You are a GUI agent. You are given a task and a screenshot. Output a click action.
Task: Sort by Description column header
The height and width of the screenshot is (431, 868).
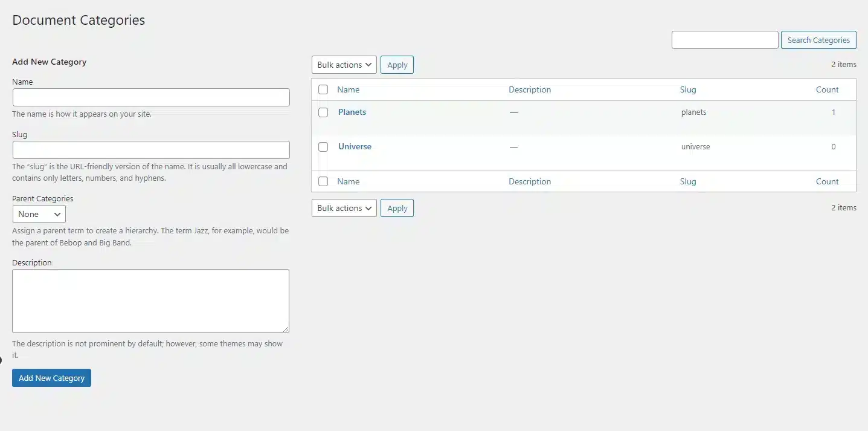coord(529,89)
